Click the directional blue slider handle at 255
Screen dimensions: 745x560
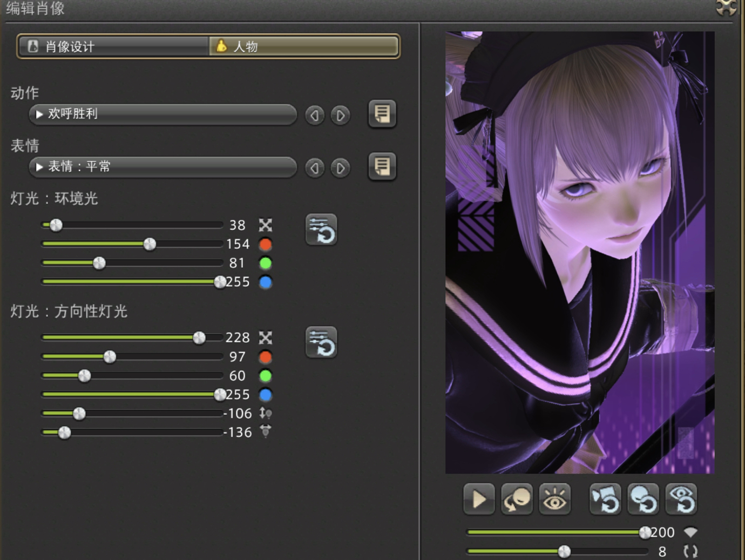pyautogui.click(x=220, y=395)
